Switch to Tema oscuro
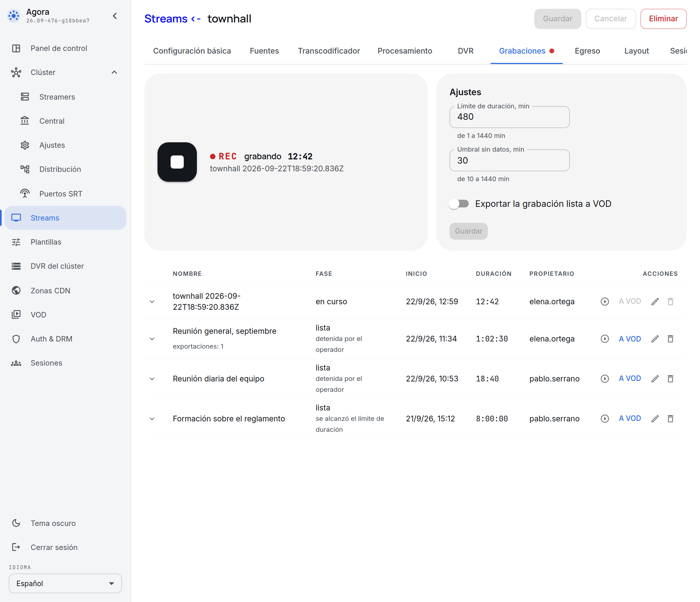Screen dimensions: 700x602 click(66, 523)
